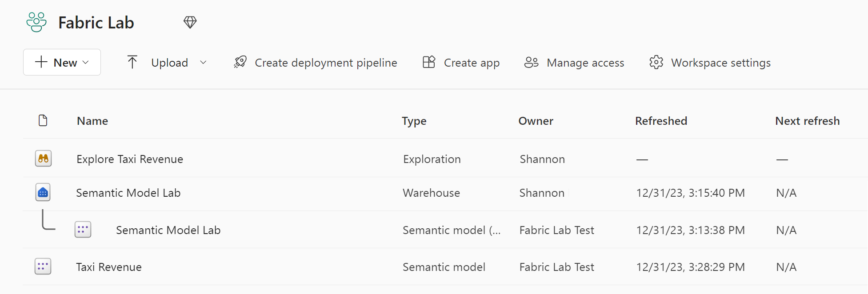868x294 pixels.
Task: Click Fabric Lab Test owner in Taxi Revenue row
Action: point(556,267)
